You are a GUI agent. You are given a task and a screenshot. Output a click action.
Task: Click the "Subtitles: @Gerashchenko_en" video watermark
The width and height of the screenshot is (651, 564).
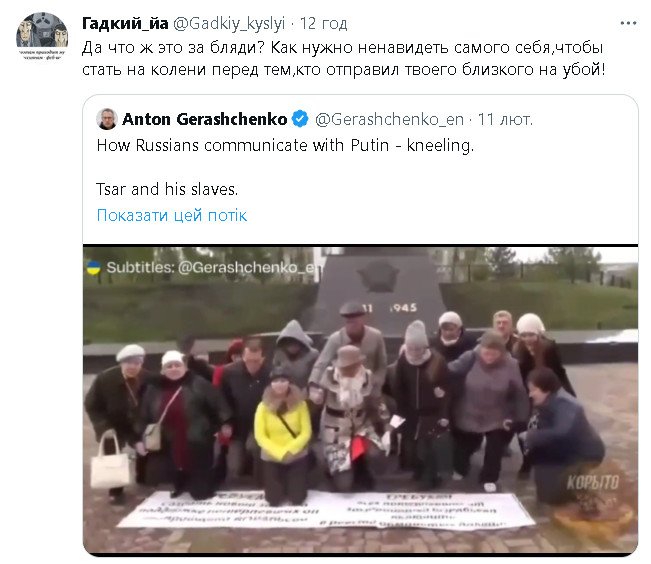pos(214,267)
